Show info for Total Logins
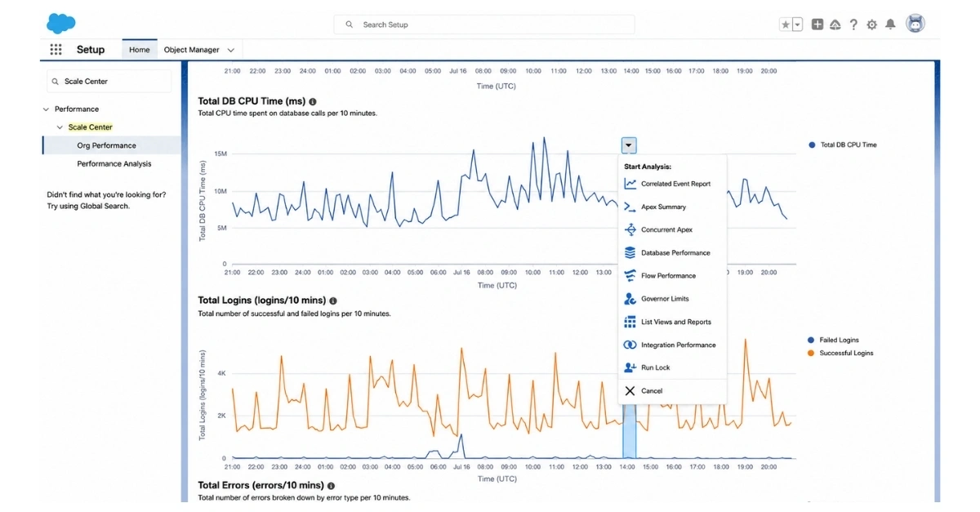 click(332, 301)
